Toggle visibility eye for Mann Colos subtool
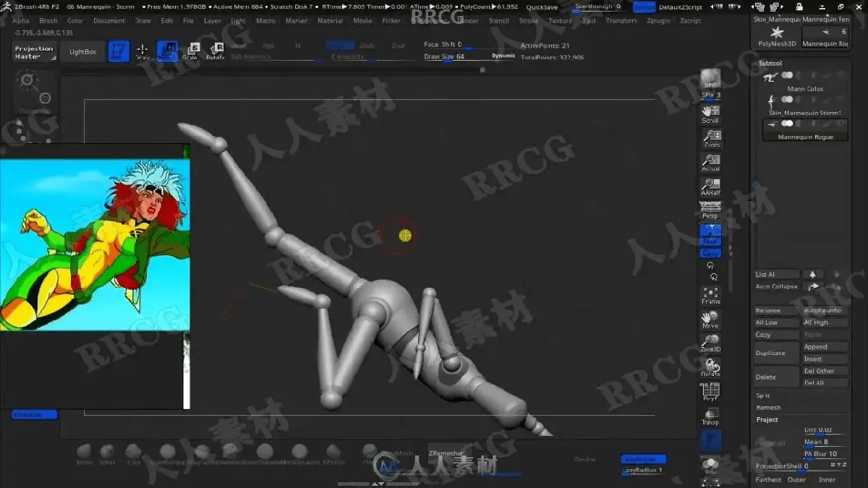Screen dimensions: 868x488 [786, 75]
